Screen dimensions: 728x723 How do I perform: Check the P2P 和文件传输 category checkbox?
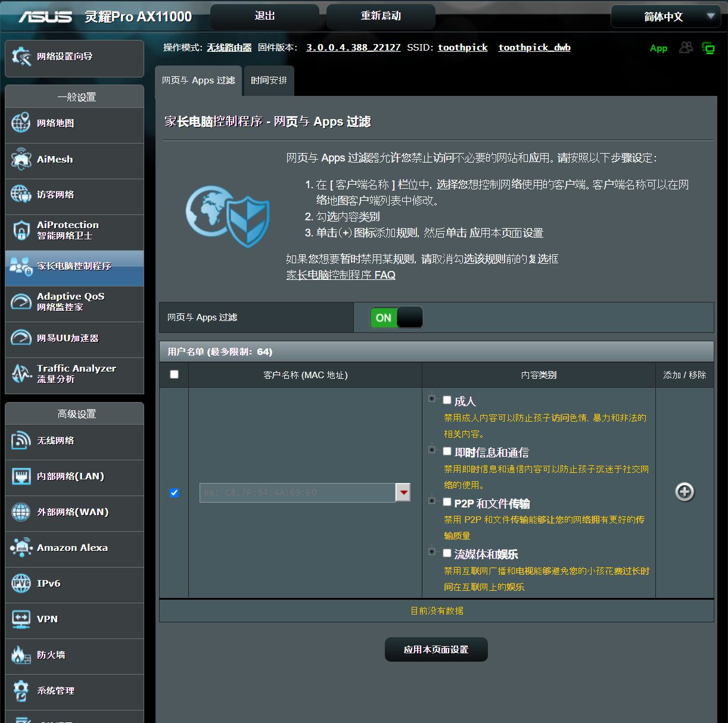pos(447,502)
